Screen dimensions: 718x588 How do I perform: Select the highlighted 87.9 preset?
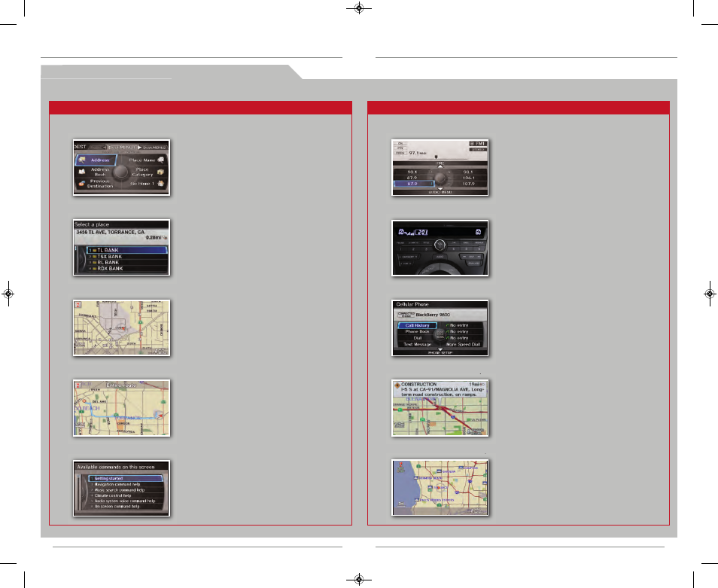(413, 184)
